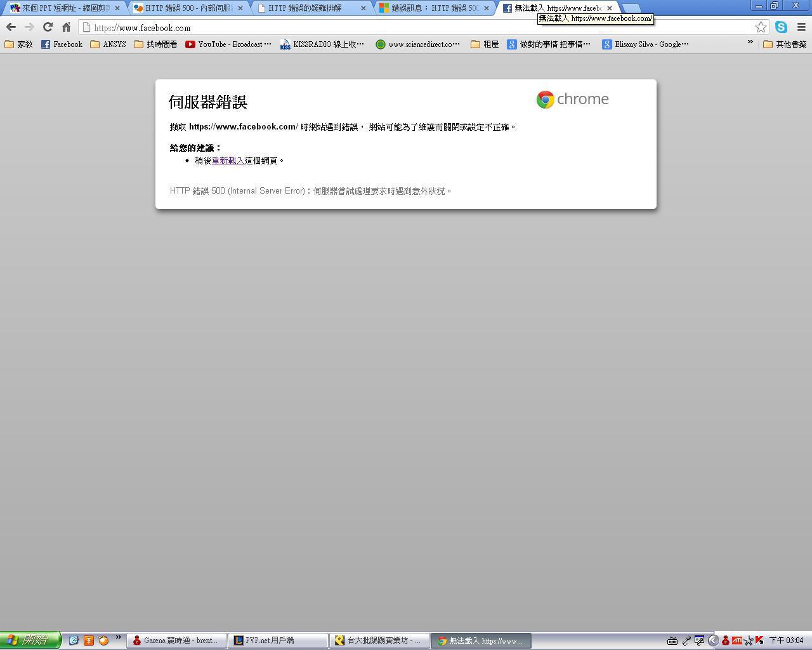This screenshot has height=650, width=812.
Task: Launch Internet Explorer from quick launch
Action: (74, 640)
